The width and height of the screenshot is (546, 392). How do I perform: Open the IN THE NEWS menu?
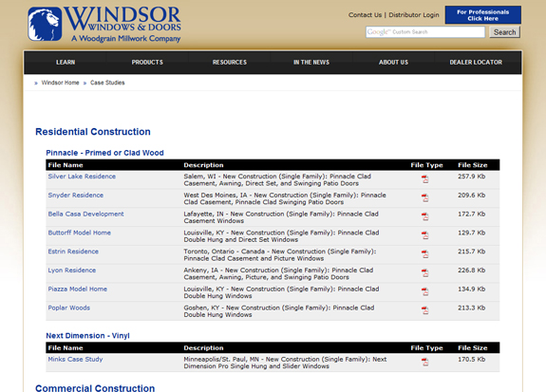[x=311, y=63]
